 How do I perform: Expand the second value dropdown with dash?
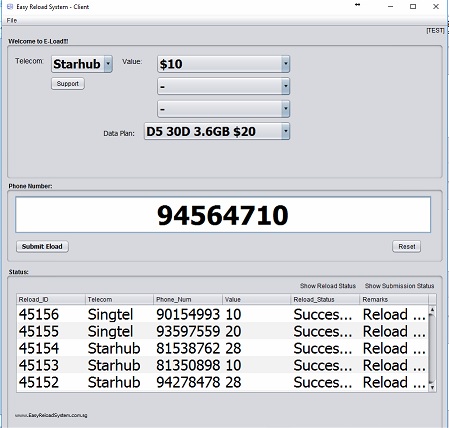(x=223, y=87)
